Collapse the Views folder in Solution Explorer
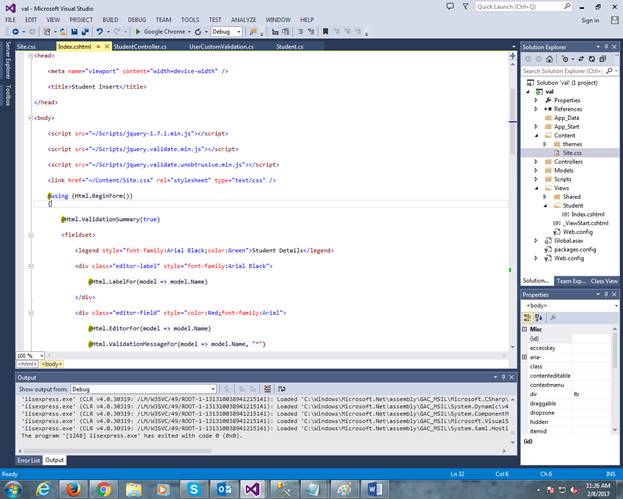This screenshot has width=623, height=499. pos(537,187)
